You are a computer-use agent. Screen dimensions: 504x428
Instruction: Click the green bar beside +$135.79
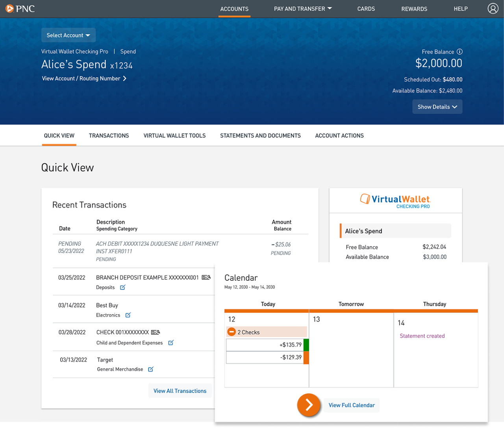(307, 345)
